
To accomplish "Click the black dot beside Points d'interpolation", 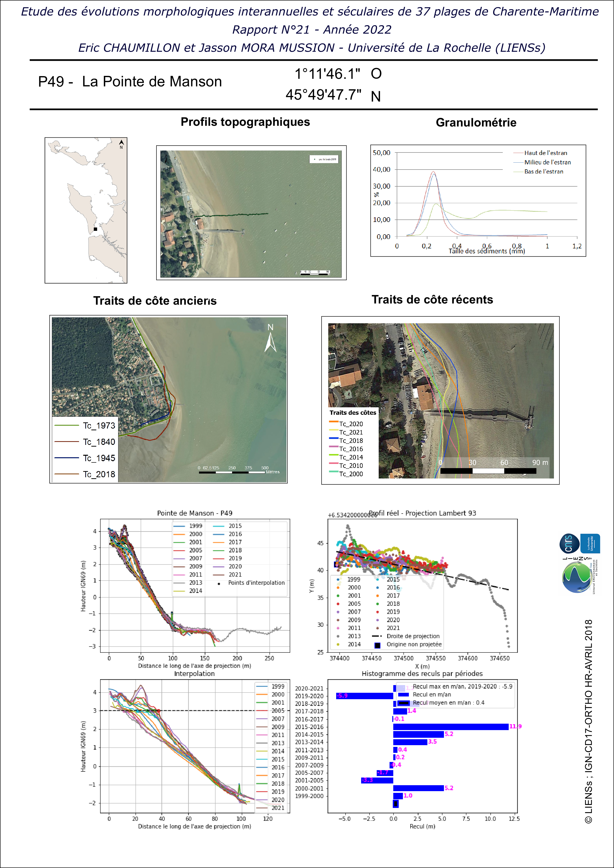I will tap(219, 584).
